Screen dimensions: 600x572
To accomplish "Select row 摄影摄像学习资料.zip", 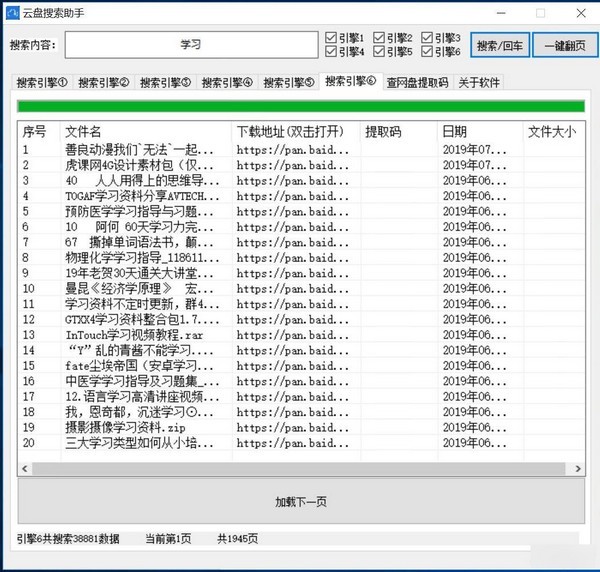I will pos(301,427).
